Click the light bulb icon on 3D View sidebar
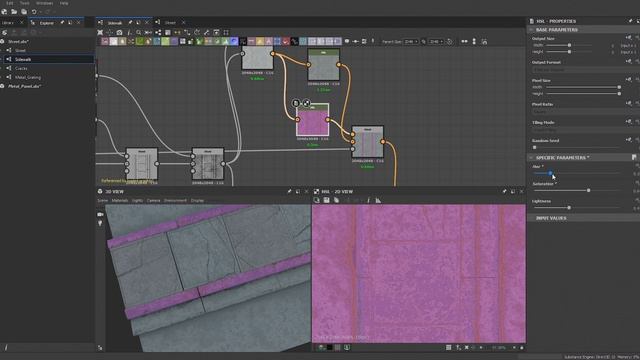This screenshot has height=360, width=640. tap(100, 223)
